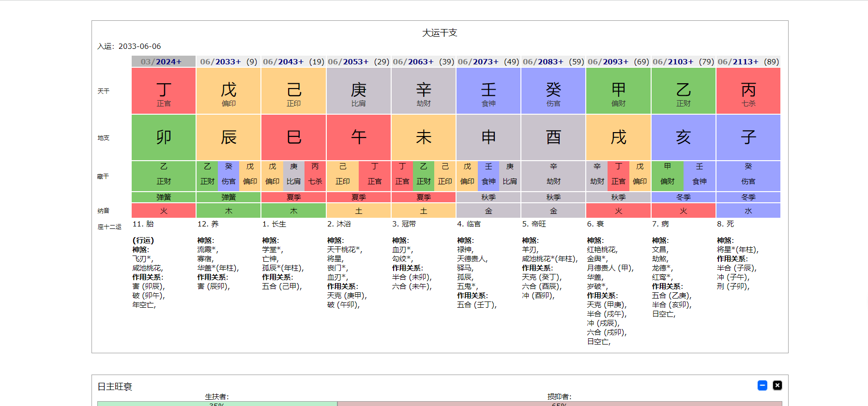The image size is (868, 406).
Task: Select the grey 申 earthly branch cell
Action: [488, 137]
